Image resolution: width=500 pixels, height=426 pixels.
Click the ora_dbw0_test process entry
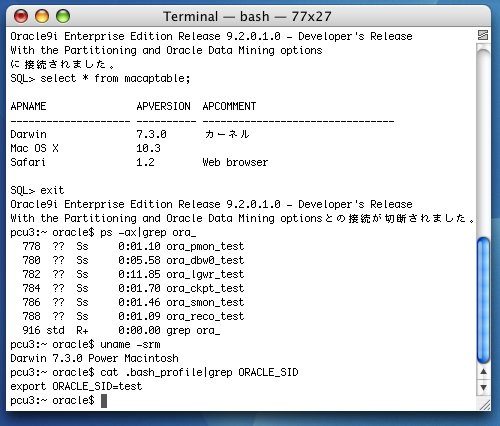(205, 260)
